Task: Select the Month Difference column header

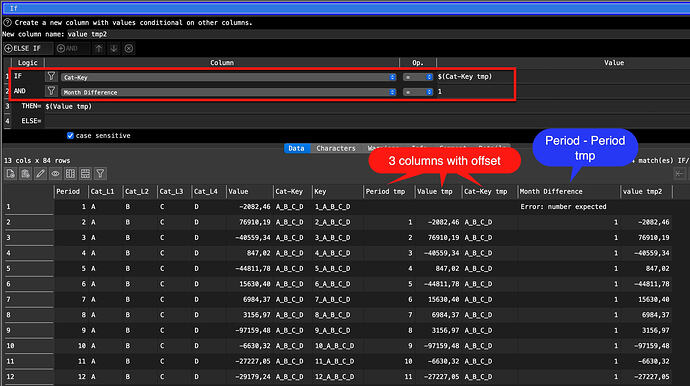Action: tap(568, 191)
